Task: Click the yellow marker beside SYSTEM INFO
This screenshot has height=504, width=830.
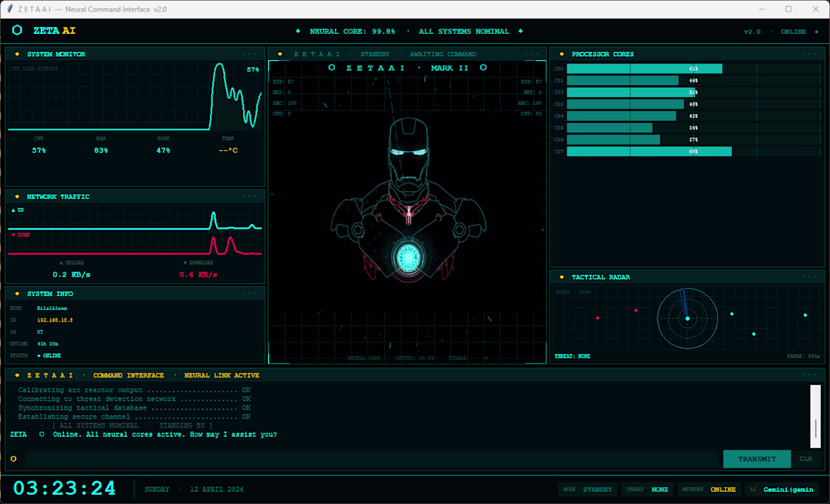Action: click(17, 293)
